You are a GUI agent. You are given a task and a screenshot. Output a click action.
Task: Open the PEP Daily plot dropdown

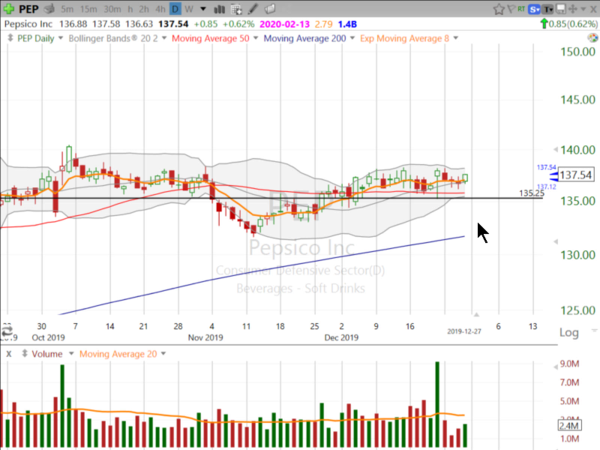pos(60,38)
